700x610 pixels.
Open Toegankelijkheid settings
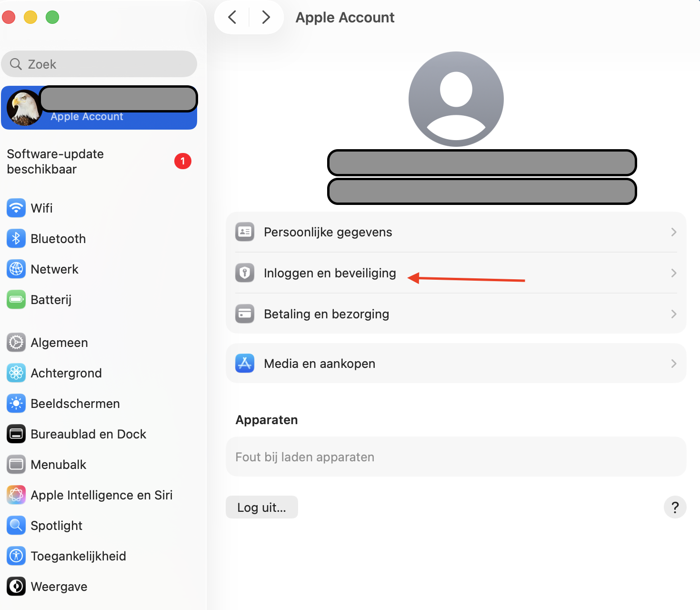click(78, 556)
